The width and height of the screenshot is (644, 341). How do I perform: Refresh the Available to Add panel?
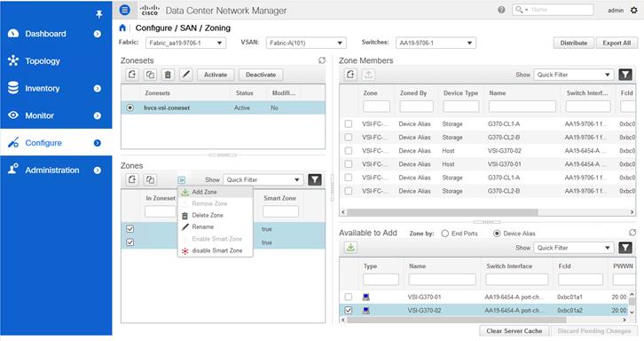point(632,233)
